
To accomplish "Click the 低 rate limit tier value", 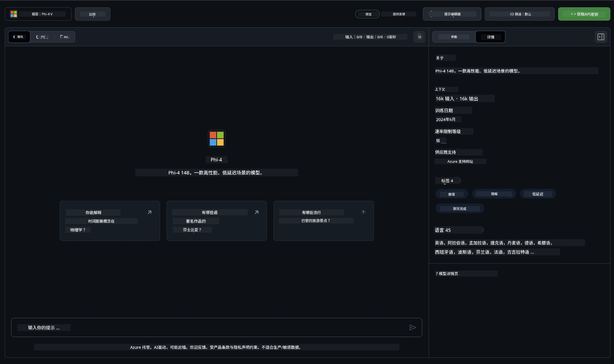I will (x=438, y=140).
